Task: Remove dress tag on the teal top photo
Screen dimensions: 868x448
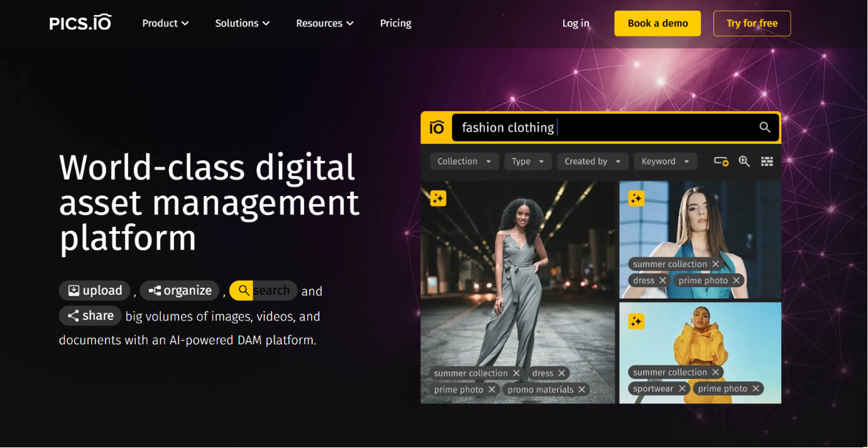Action: coord(662,281)
